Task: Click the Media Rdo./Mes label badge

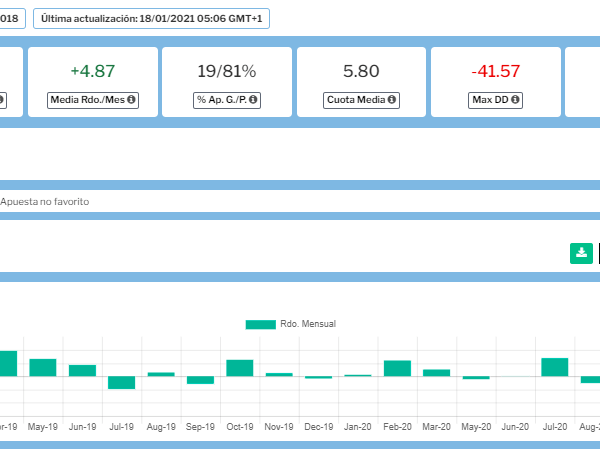Action: (x=93, y=100)
